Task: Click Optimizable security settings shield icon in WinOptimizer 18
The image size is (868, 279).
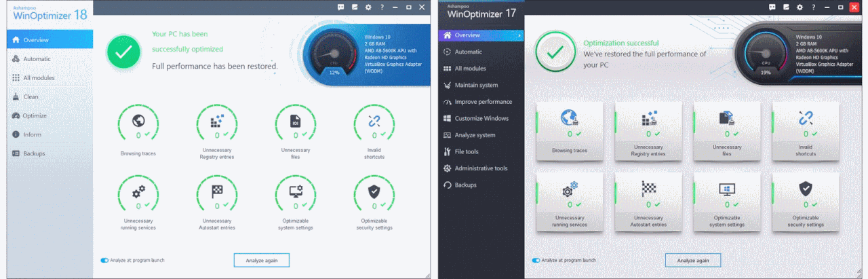Action: pyautogui.click(x=374, y=191)
